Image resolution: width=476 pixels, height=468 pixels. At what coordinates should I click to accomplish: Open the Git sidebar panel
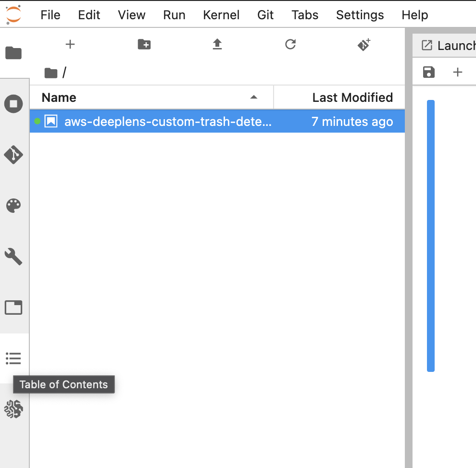[x=13, y=155]
